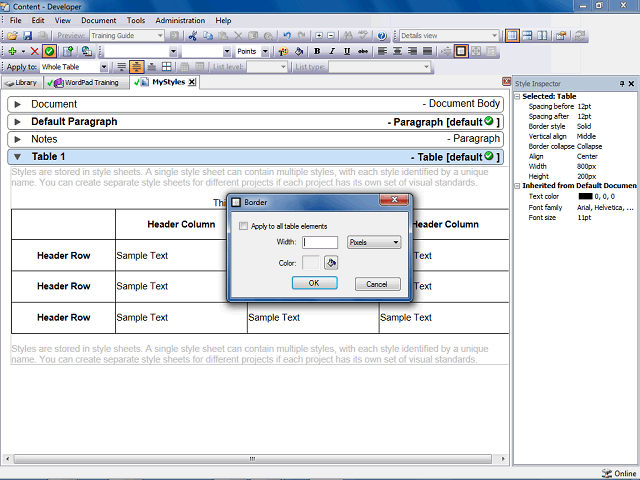Collapse the Table 1 style section
Image resolution: width=640 pixels, height=480 pixels.
pos(18,157)
